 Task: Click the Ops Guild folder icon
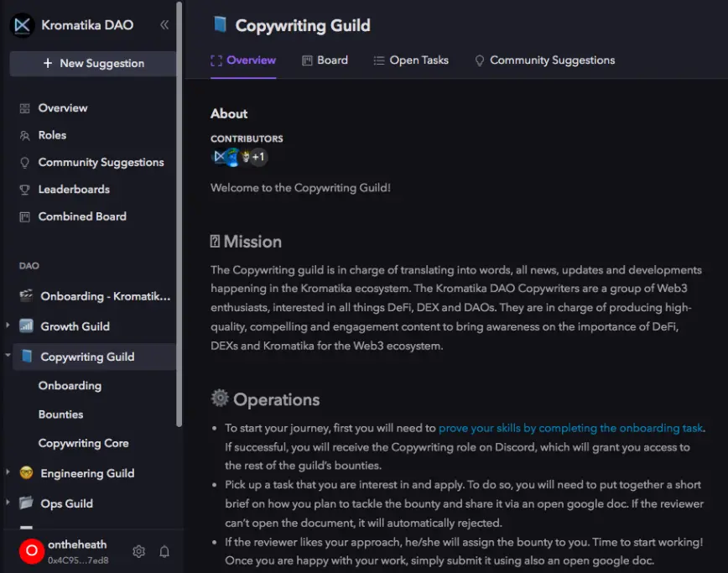[x=27, y=503]
